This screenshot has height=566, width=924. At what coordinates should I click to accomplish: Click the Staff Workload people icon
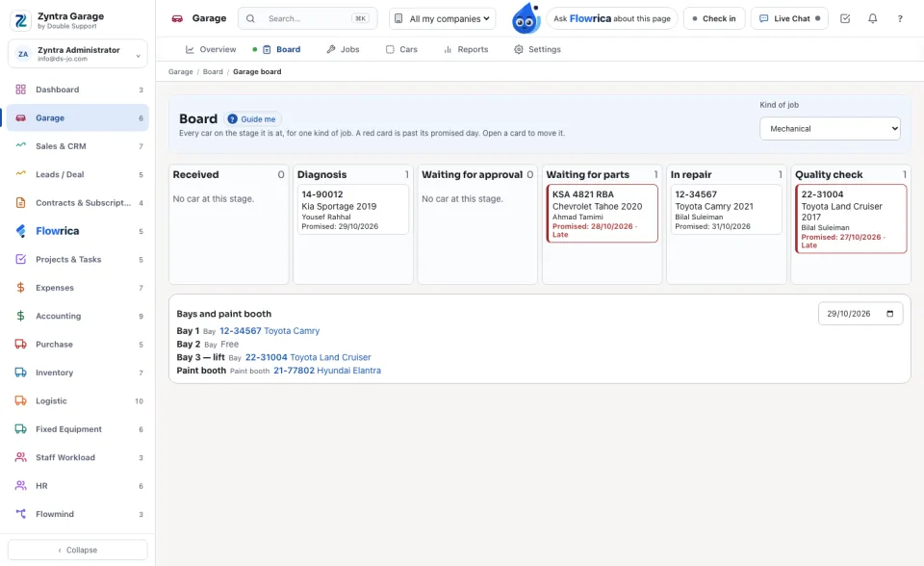(20, 457)
